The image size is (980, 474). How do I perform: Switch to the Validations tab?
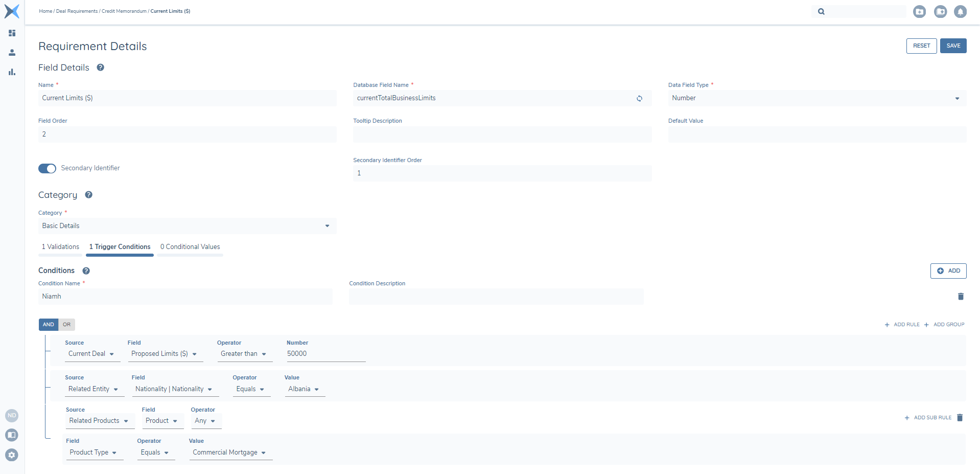point(60,247)
